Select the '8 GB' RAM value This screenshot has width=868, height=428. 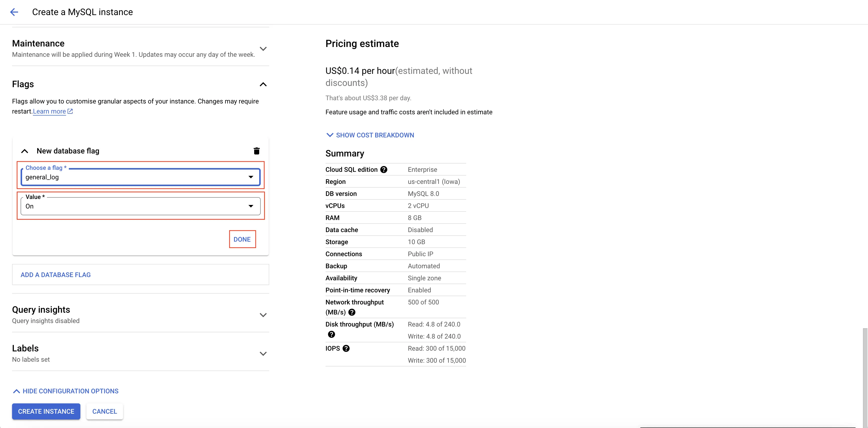click(414, 218)
